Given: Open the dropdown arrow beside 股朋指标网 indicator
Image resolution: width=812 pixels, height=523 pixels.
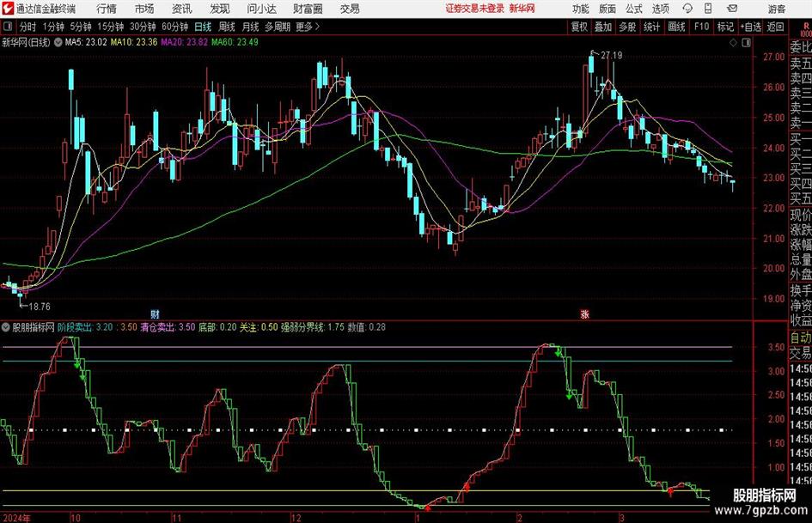Looking at the screenshot, I should click(x=7, y=327).
